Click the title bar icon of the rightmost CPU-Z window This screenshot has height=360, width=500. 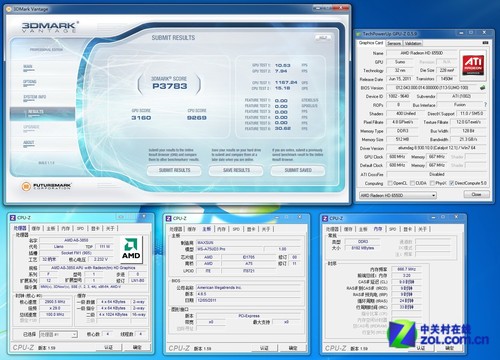[325, 218]
